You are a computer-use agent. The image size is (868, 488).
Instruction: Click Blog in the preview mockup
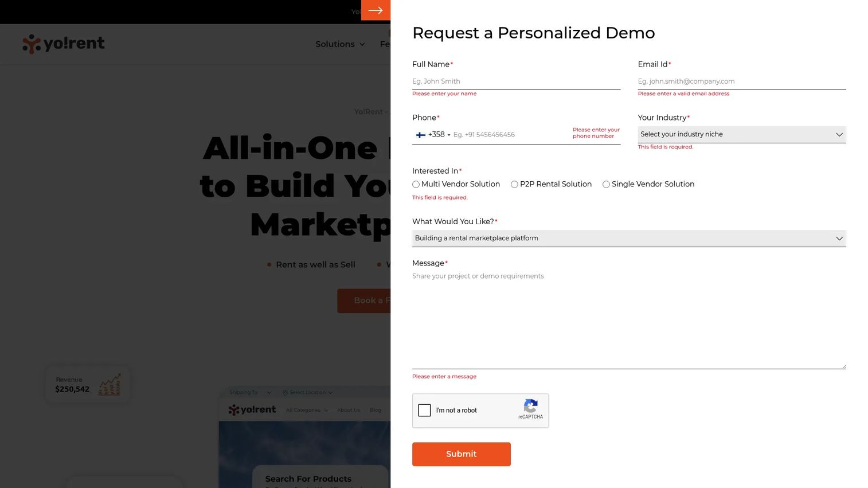point(376,411)
